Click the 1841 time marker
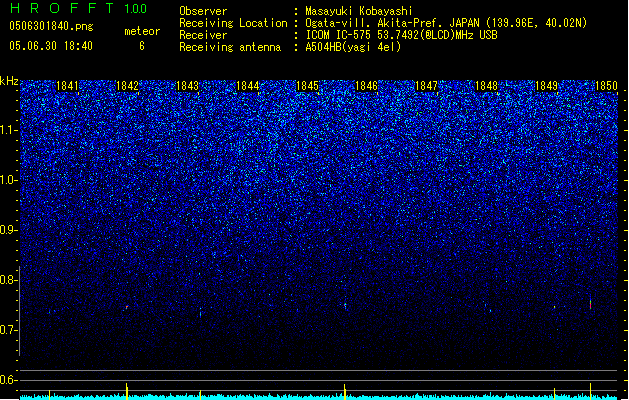Image resolution: width=629 pixels, height=400 pixels. 67,86
